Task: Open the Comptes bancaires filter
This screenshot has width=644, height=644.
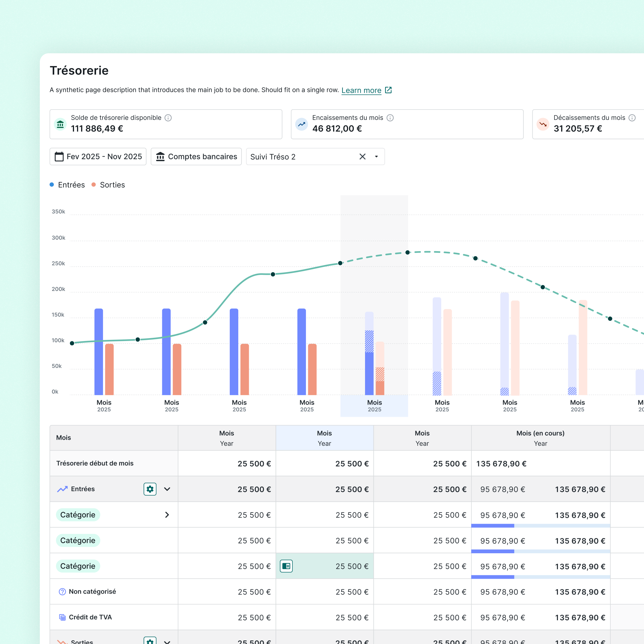Action: click(196, 157)
